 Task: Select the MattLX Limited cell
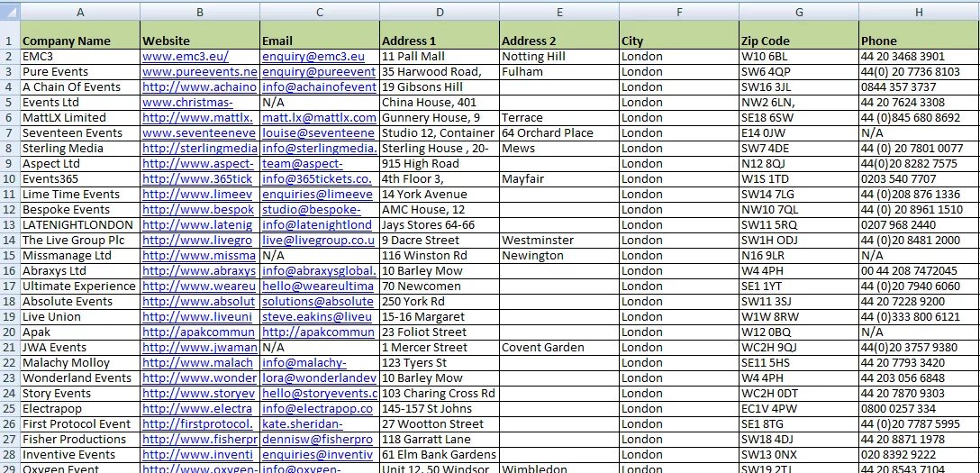coord(80,117)
